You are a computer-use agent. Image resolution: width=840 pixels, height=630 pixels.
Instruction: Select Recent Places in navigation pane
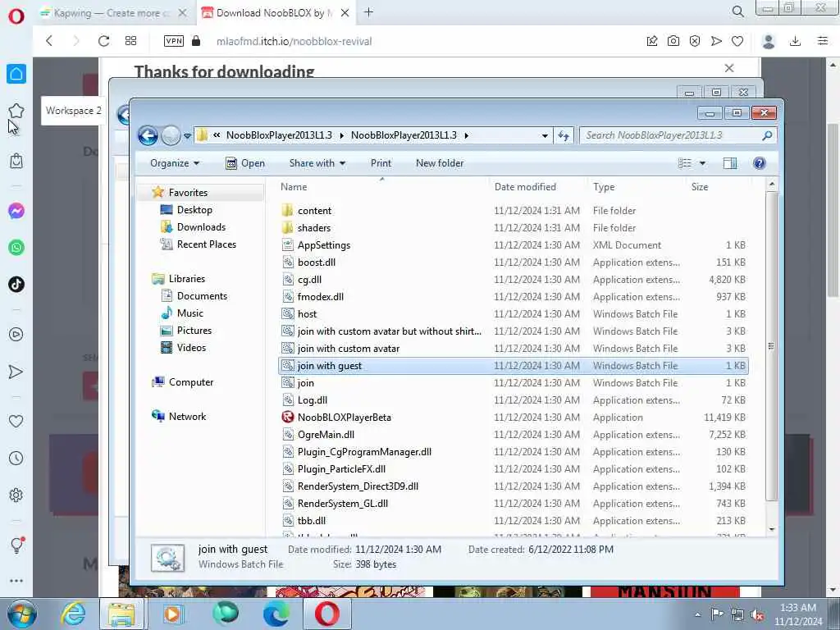(x=199, y=244)
